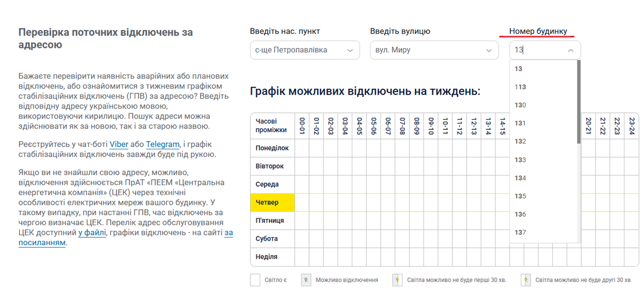The image size is (644, 291).
Task: Pick house number 137 in dropdown
Action: pyautogui.click(x=520, y=232)
